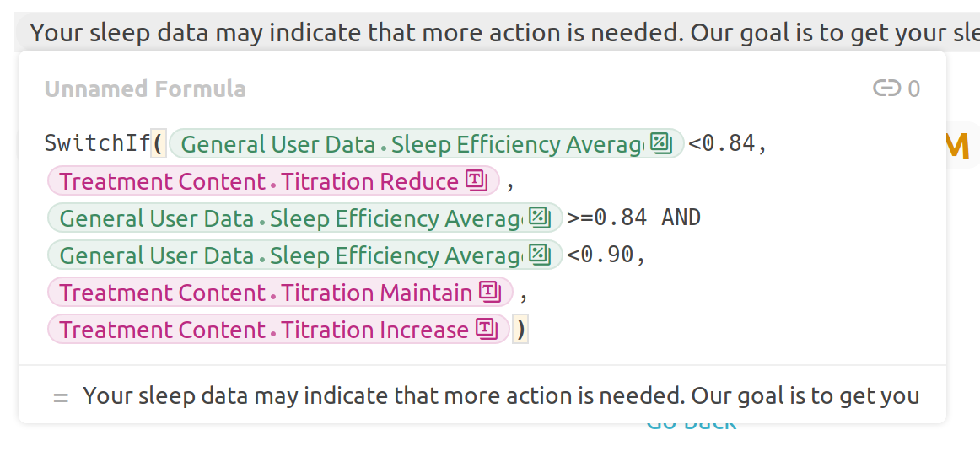980x462 pixels.
Task: Click percent icon on chip before <0.84
Action: tap(660, 144)
